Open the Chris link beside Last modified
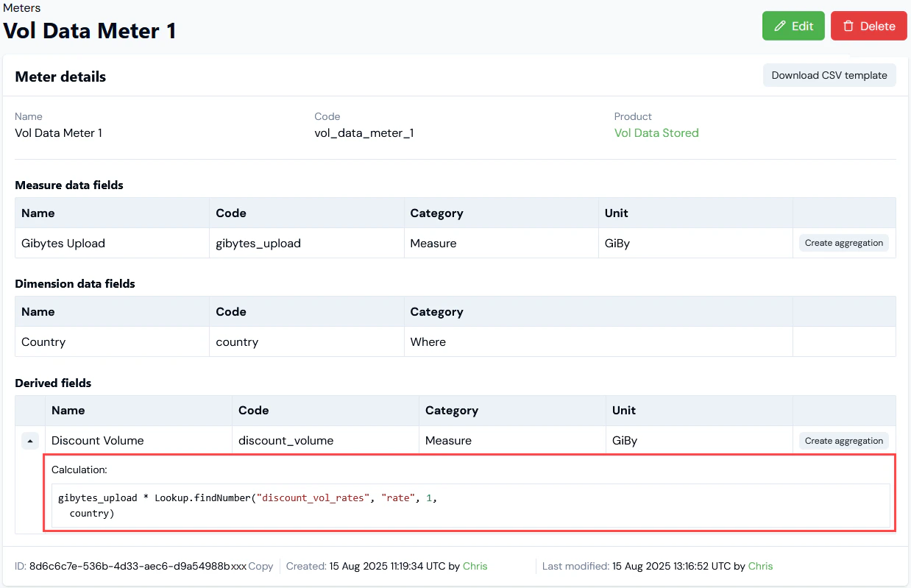This screenshot has height=588, width=911. tap(760, 566)
